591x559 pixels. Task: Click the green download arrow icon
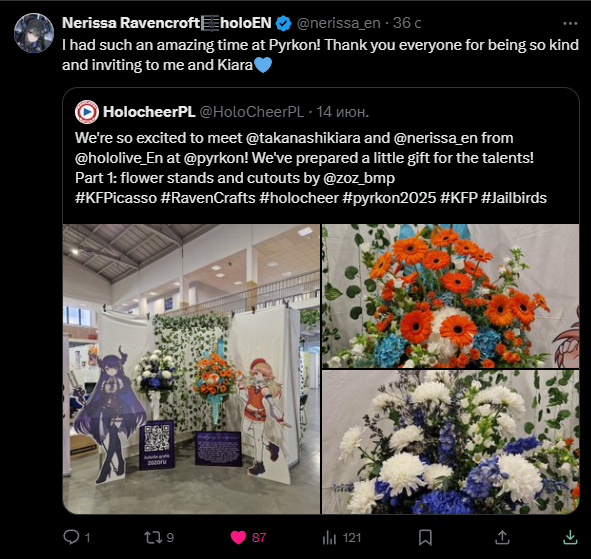[x=570, y=537]
